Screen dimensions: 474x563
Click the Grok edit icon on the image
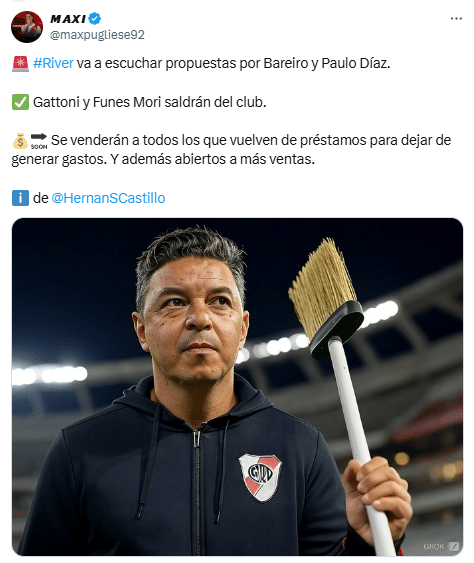click(454, 546)
